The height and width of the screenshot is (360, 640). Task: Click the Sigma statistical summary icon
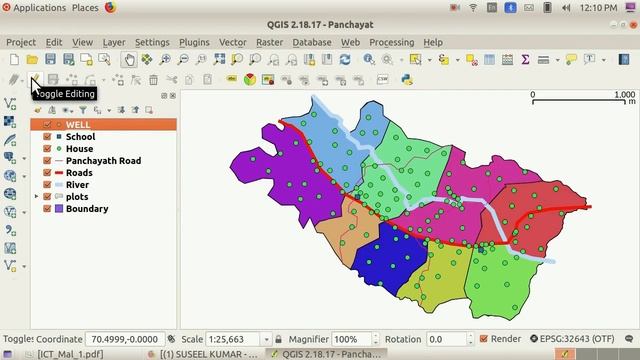(525, 60)
